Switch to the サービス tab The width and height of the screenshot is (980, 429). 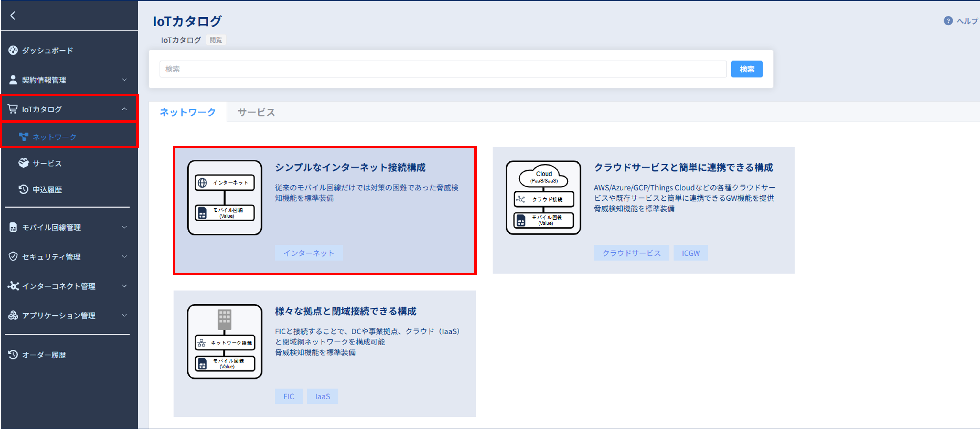[256, 112]
